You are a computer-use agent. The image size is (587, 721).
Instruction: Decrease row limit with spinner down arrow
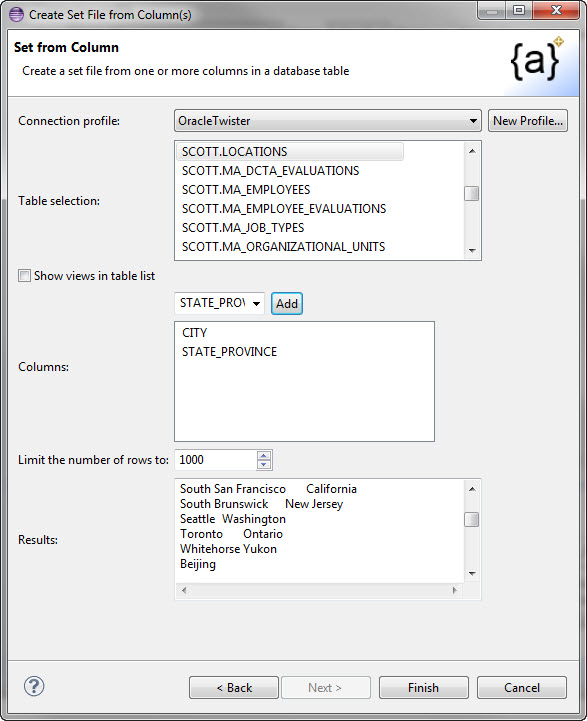pyautogui.click(x=264, y=464)
